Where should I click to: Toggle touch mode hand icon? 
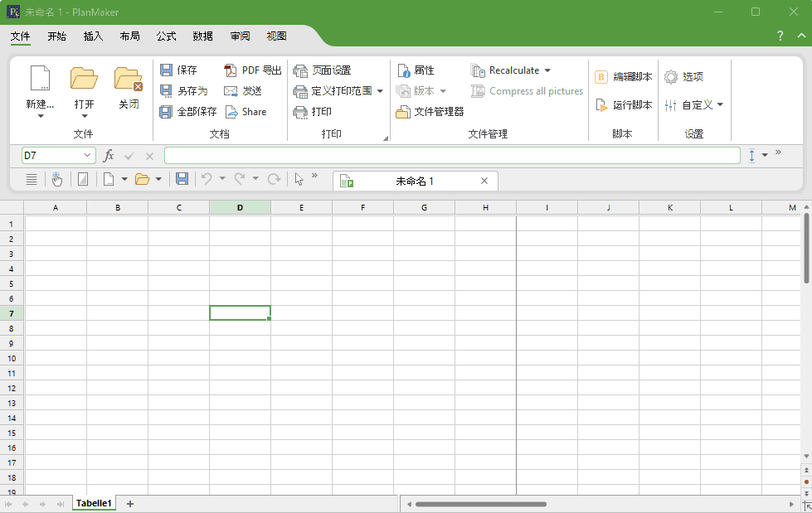pos(56,179)
